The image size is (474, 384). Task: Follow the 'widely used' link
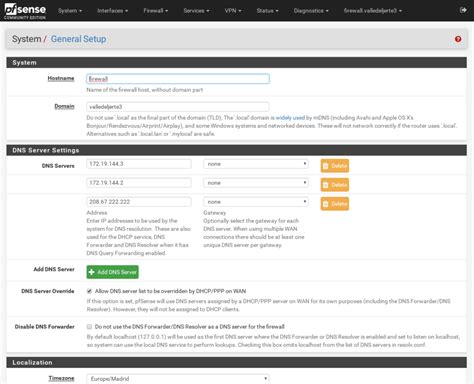(290, 118)
